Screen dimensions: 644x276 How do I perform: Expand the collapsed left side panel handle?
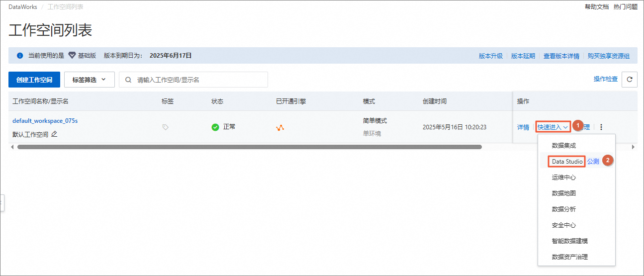2,203
